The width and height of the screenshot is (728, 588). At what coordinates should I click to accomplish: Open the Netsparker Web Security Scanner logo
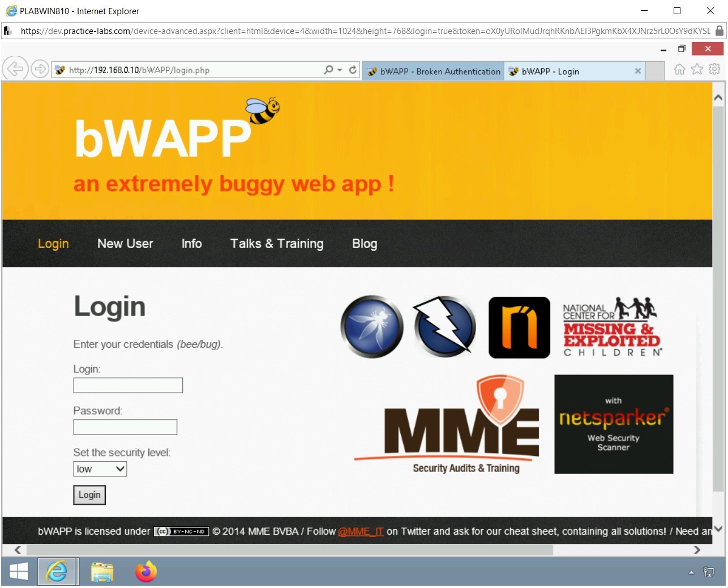(613, 424)
